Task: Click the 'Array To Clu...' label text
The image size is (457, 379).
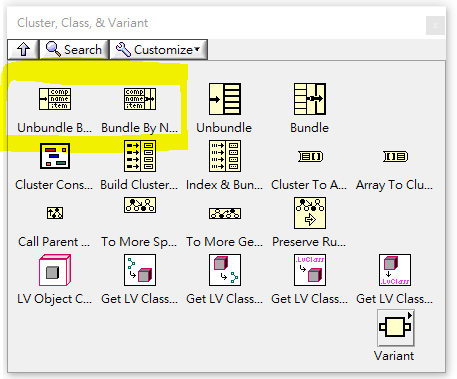Action: [394, 185]
